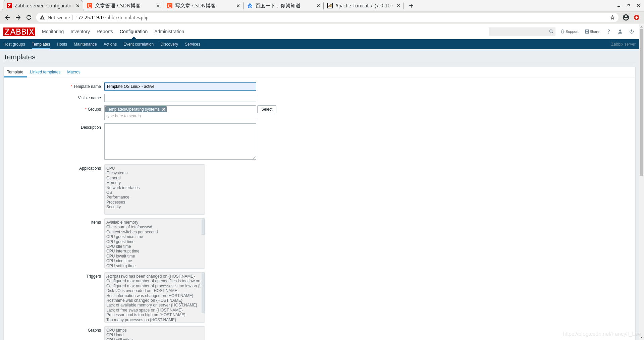Go to Event correlation submenu
644x340 pixels.
tap(139, 44)
